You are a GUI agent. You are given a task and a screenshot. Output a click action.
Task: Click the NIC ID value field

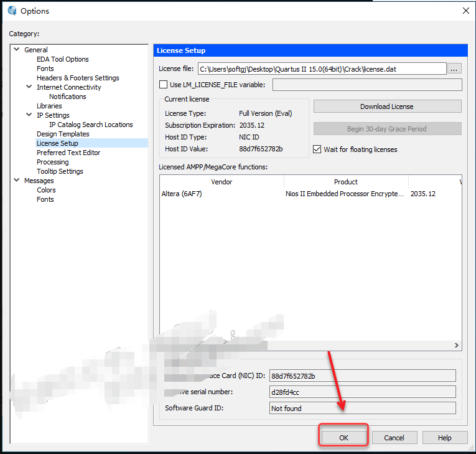point(363,376)
